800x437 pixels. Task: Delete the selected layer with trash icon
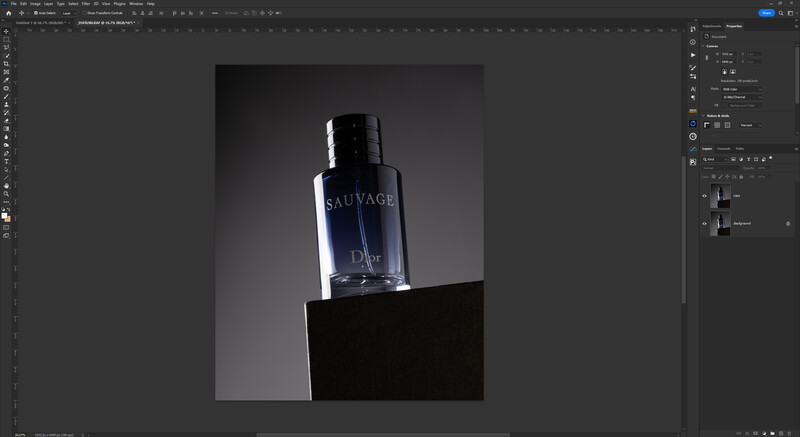click(789, 433)
